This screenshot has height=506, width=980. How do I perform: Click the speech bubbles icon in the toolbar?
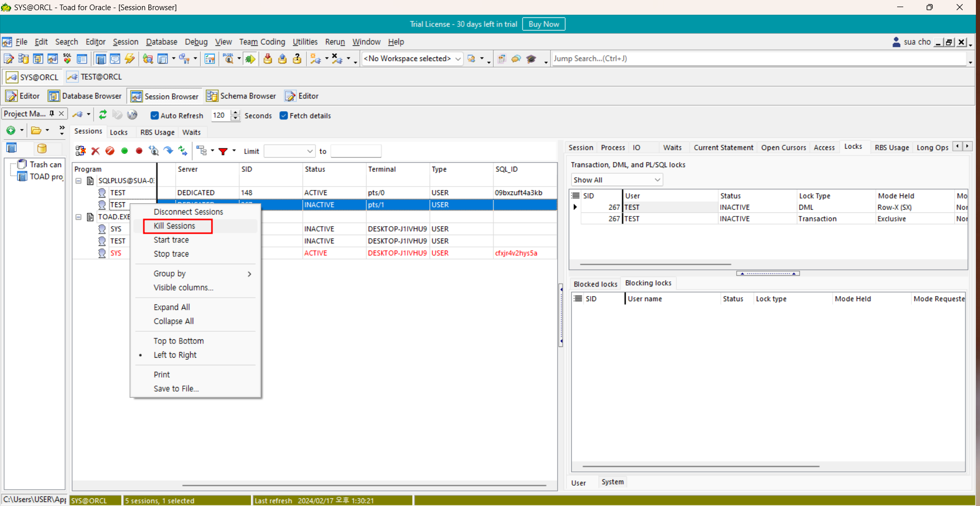pyautogui.click(x=516, y=59)
